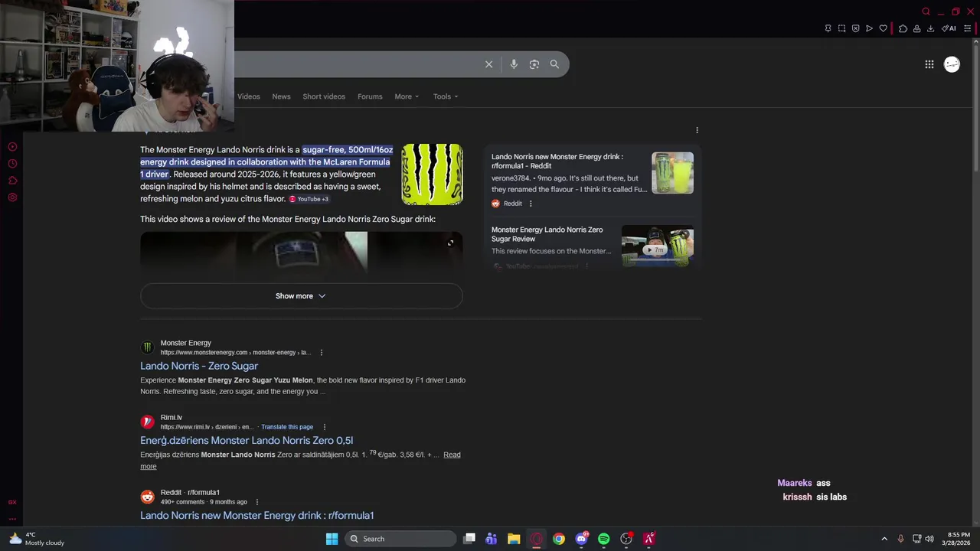Open Monster Energy Lando Norris Zero Sugar Review card

coord(547,234)
